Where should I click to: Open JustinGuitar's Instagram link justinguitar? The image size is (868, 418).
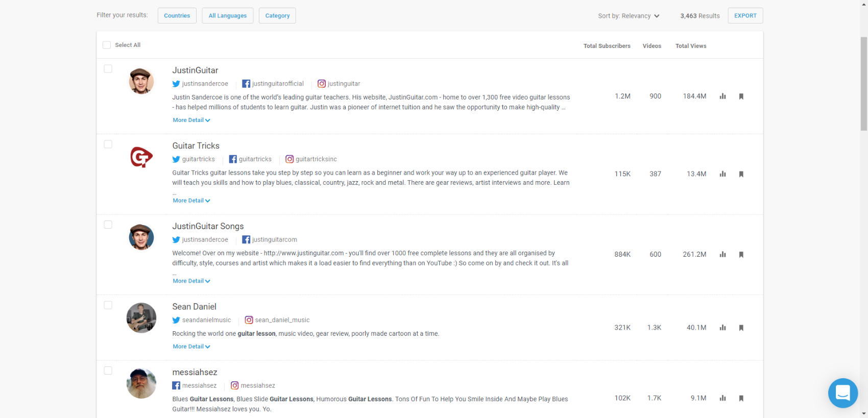coord(339,84)
